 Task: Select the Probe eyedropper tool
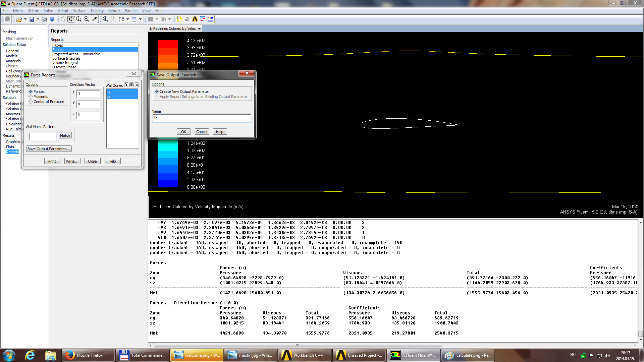coord(94,19)
